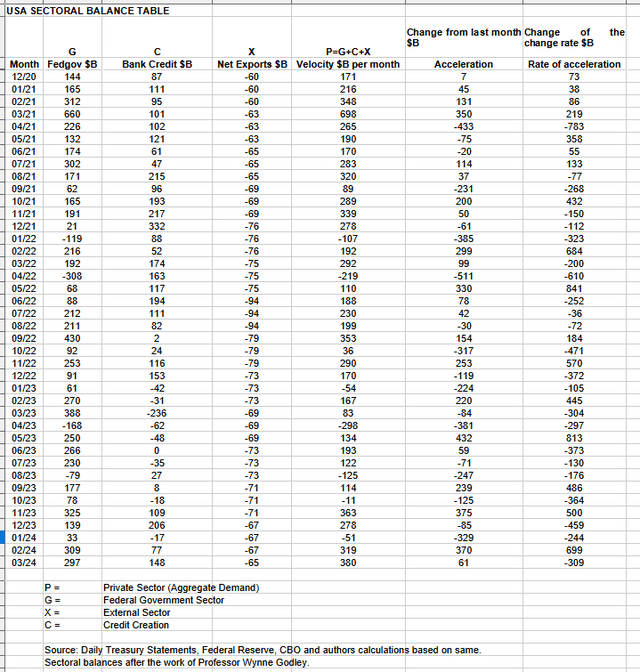
Task: Select the month cell '06/22'
Action: point(24,301)
